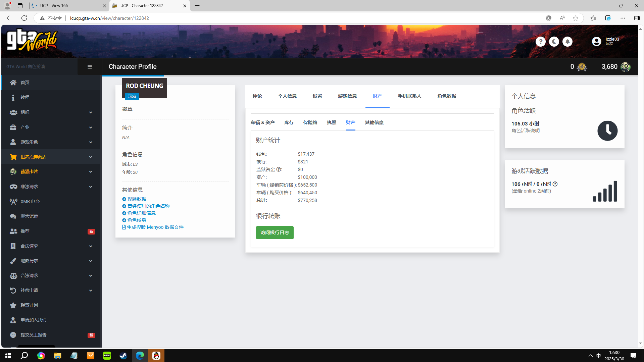The image size is (644, 362).
Task: Expand the 游戏角色 sidebar menu
Action: [51, 142]
